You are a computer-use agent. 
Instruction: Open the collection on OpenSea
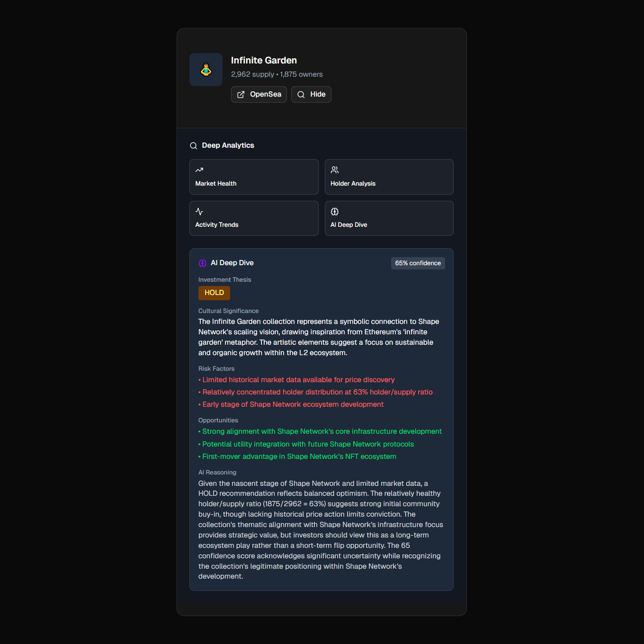click(x=259, y=94)
